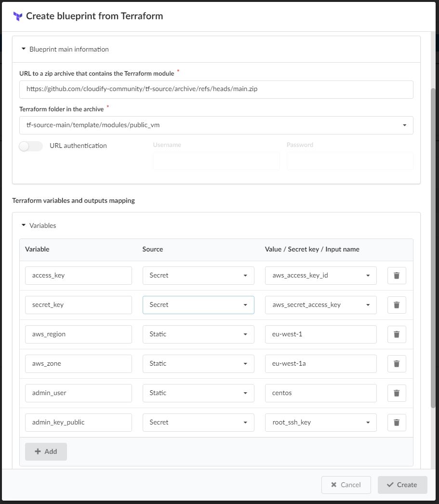Click the Username input field
This screenshot has height=504, width=439.
pos(216,160)
